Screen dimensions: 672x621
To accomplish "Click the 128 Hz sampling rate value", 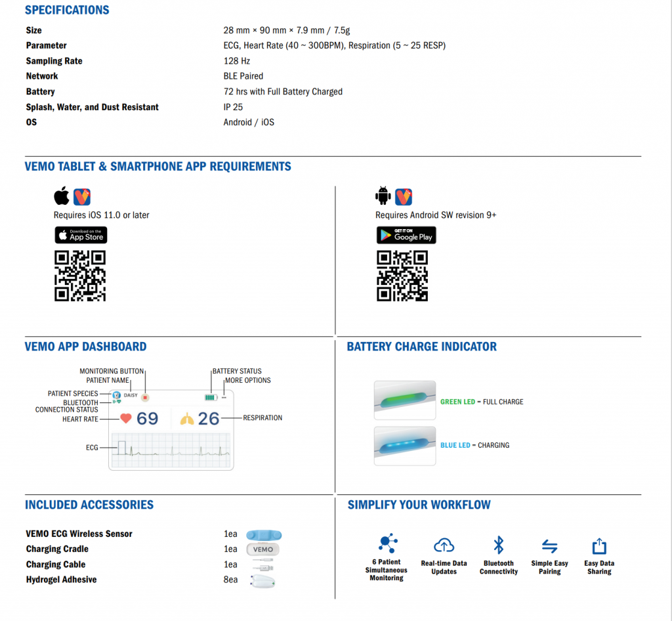I will (236, 61).
